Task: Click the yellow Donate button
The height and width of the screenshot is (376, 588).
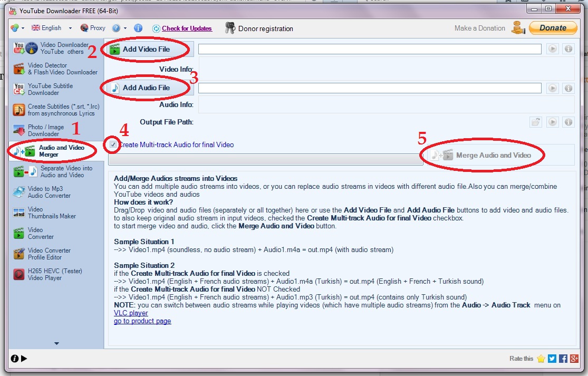Action: [553, 28]
